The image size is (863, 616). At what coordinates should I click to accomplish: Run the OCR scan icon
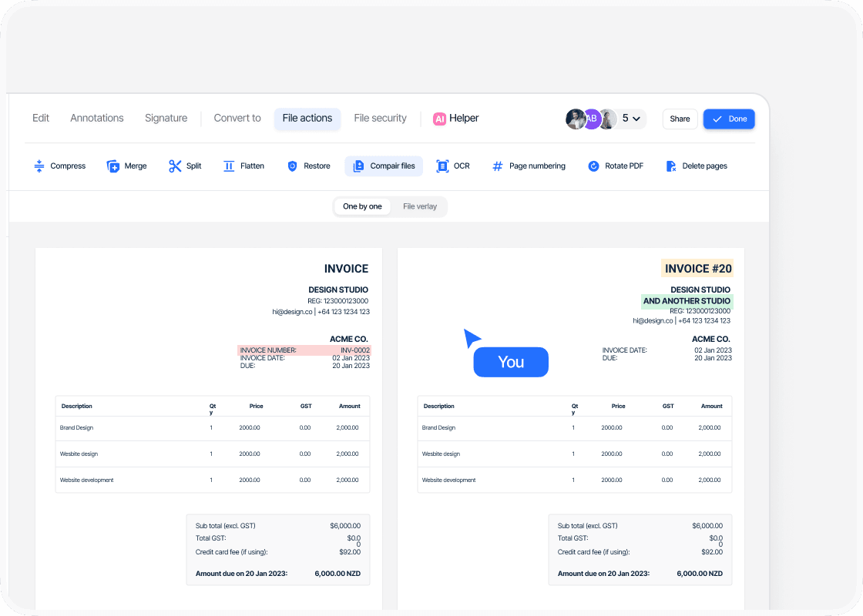[442, 166]
